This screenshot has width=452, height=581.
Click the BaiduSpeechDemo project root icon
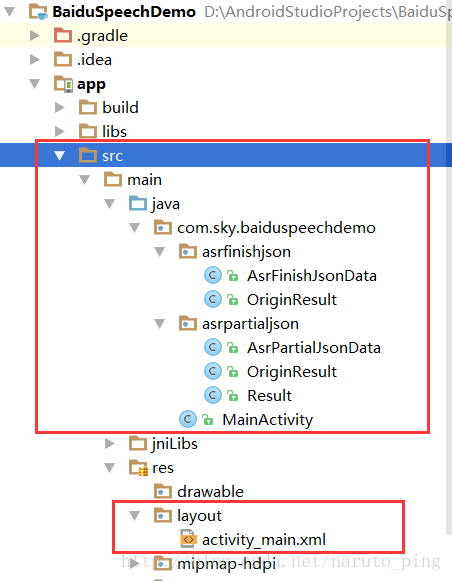[39, 11]
